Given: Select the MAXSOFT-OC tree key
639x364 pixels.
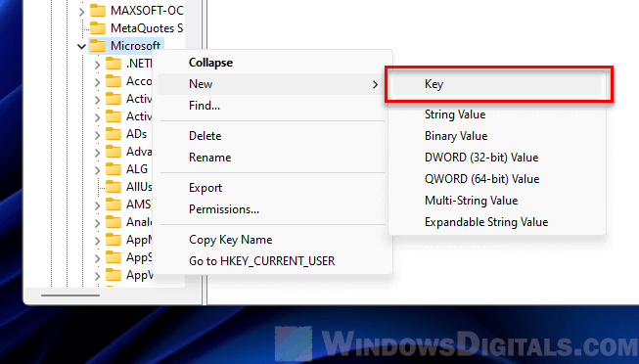Looking at the screenshot, I should (147, 11).
